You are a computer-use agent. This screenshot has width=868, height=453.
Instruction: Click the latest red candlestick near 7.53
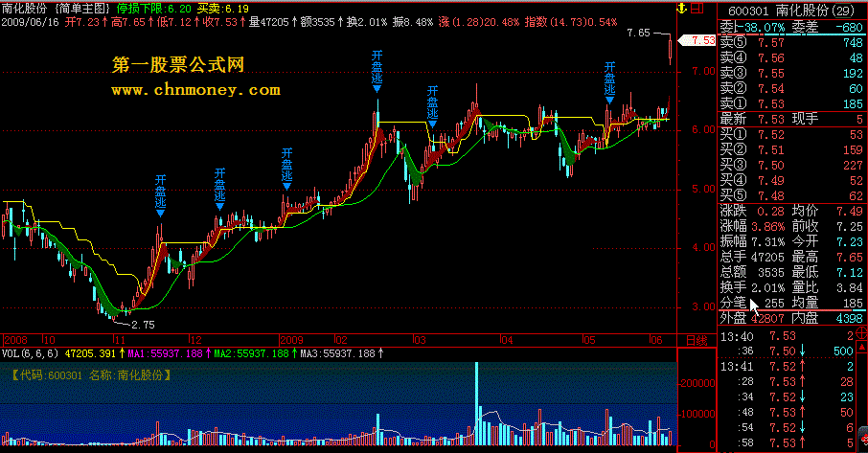click(671, 49)
